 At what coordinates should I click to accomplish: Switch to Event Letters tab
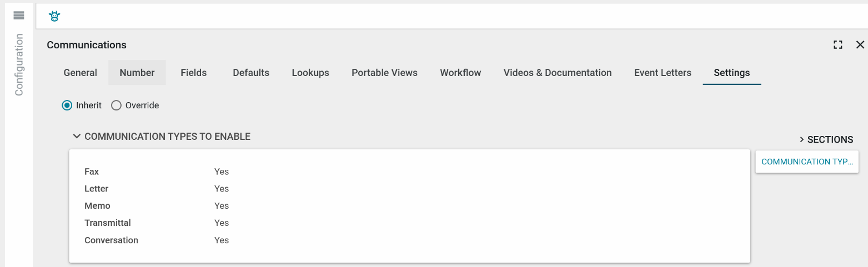pyautogui.click(x=663, y=73)
